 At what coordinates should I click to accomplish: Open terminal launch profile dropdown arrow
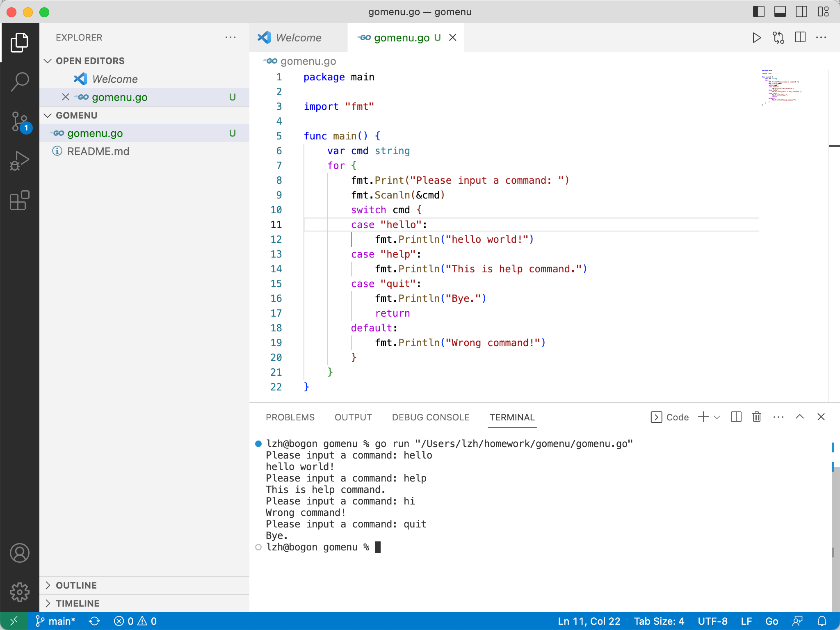pos(717,417)
